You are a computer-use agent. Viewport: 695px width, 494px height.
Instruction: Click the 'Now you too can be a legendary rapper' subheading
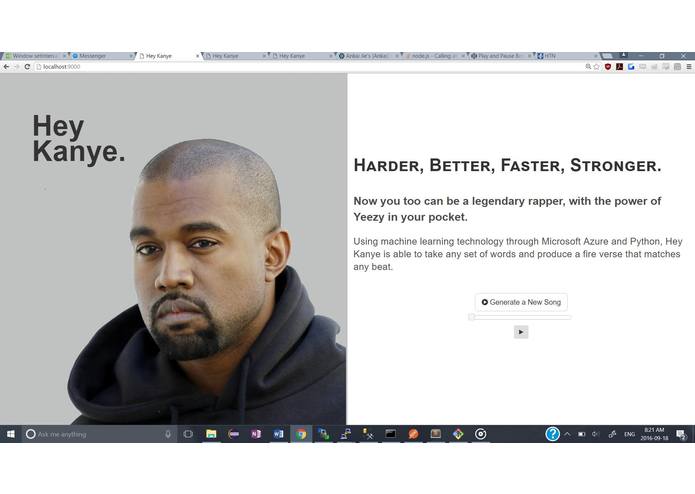pos(508,209)
